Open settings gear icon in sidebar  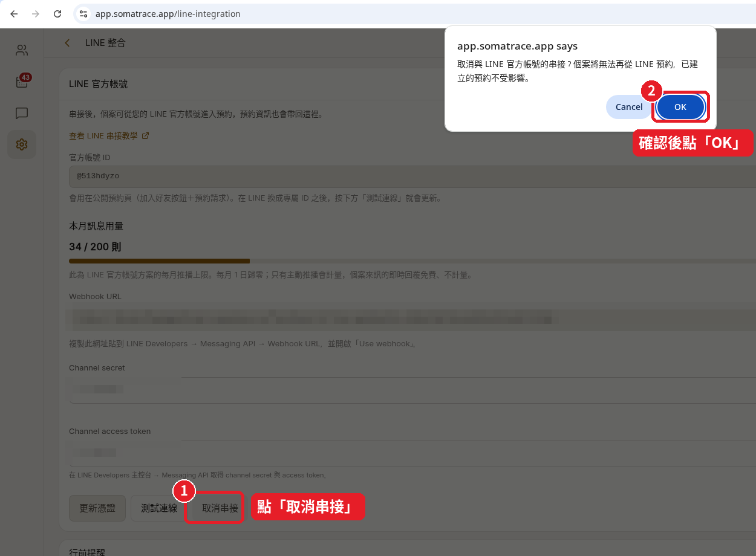pyautogui.click(x=22, y=144)
